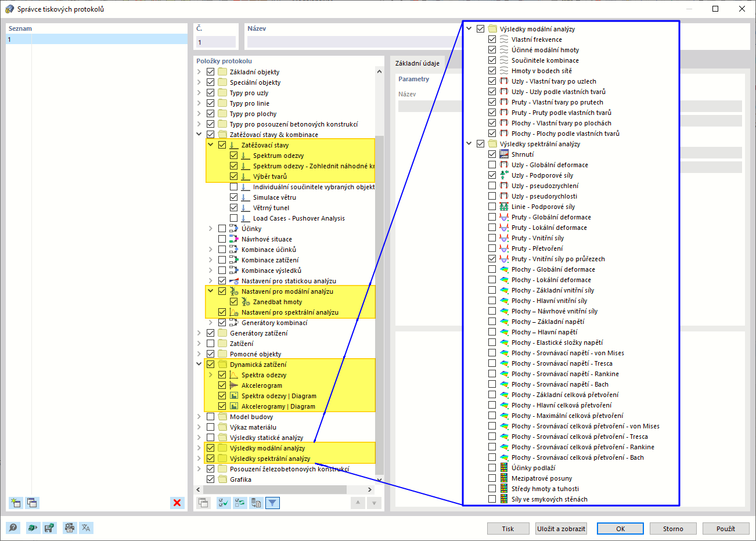Click the Akcelerogramy | Diagram image icon

click(234, 406)
